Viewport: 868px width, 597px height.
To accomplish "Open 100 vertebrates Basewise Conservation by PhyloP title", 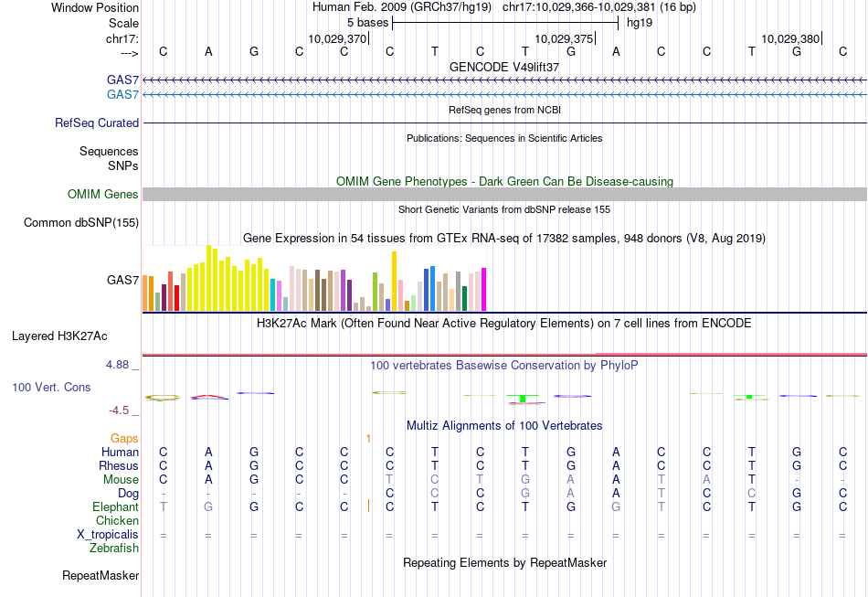I will point(504,366).
